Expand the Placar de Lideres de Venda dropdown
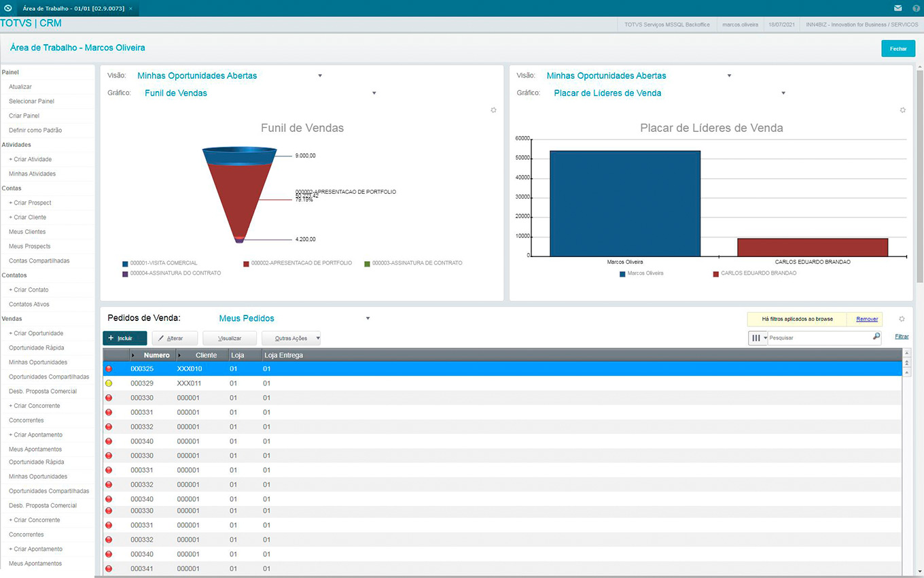 tap(783, 93)
